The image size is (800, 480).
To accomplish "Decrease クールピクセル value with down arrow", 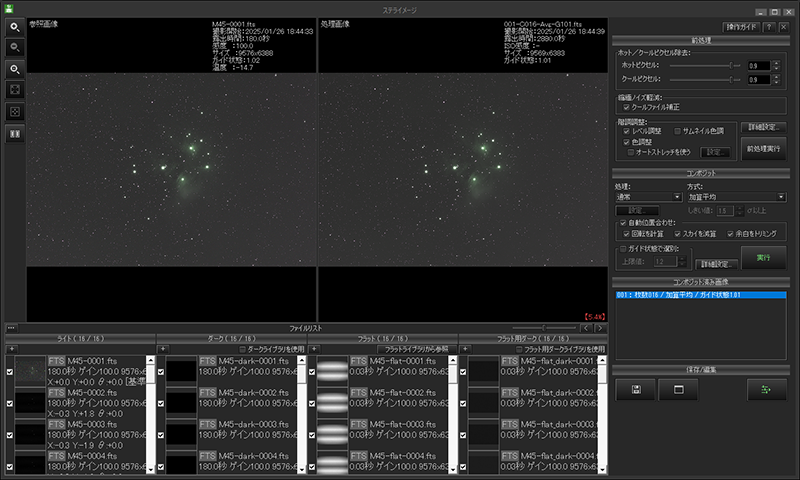I will pyautogui.click(x=777, y=82).
